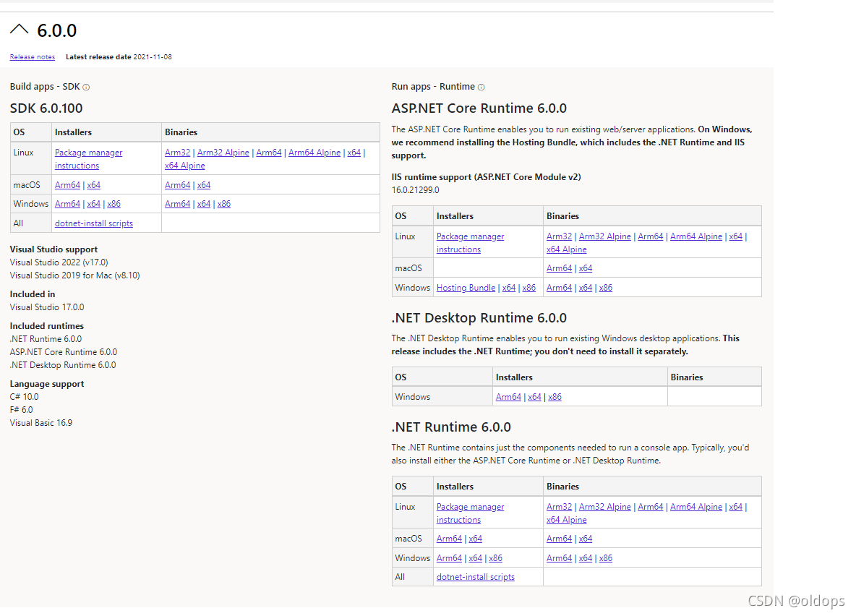856x616 pixels.
Task: Download .NET Runtime Windows Arm64 installer
Action: pos(449,558)
